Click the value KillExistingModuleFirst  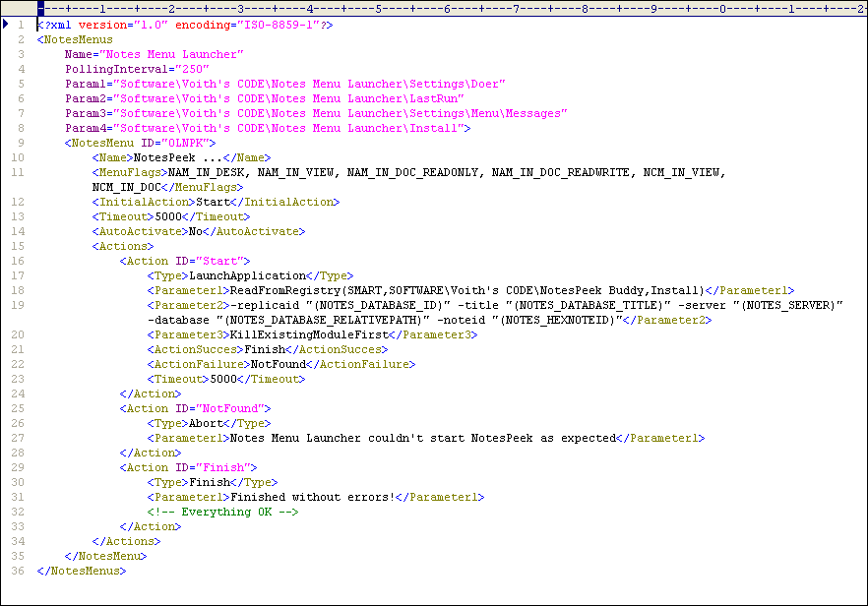(x=309, y=334)
